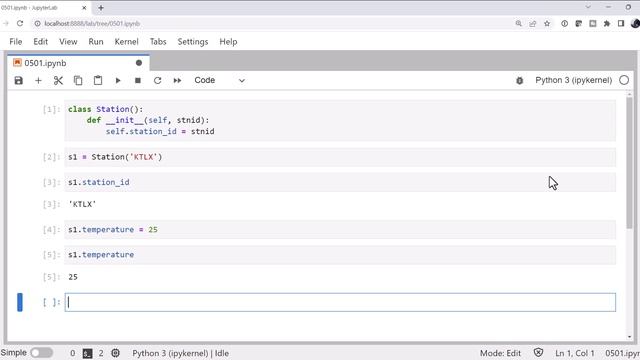Insert a new cell below with plus icon
Image resolution: width=640 pixels, height=360 pixels.
pos(38,80)
